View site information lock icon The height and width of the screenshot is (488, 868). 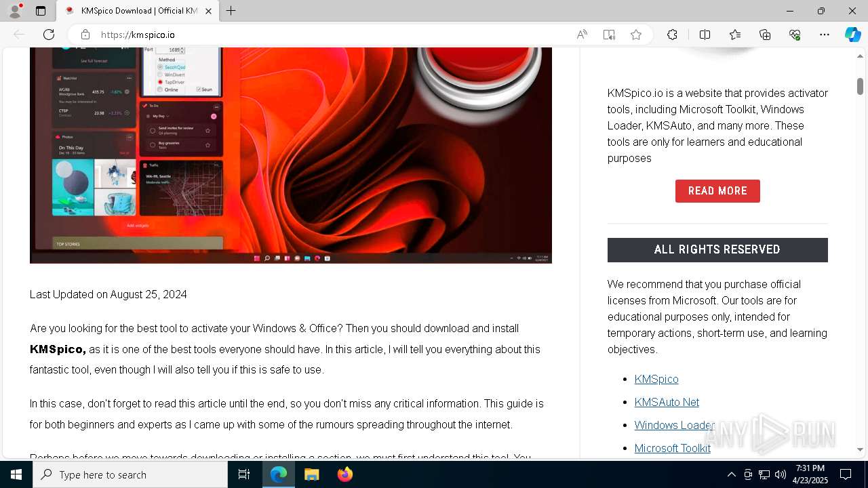(85, 35)
